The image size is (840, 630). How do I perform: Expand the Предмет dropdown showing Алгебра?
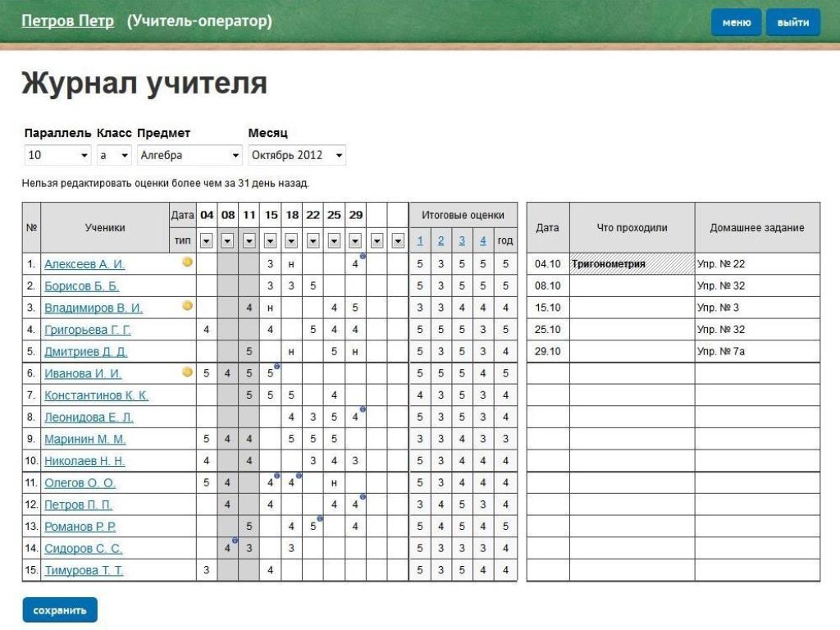tap(190, 155)
